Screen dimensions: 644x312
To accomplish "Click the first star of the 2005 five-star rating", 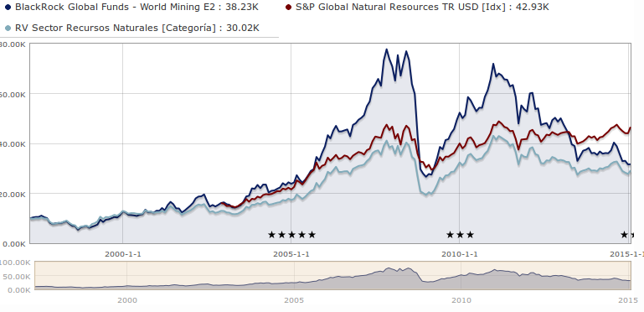I will pyautogui.click(x=271, y=235).
